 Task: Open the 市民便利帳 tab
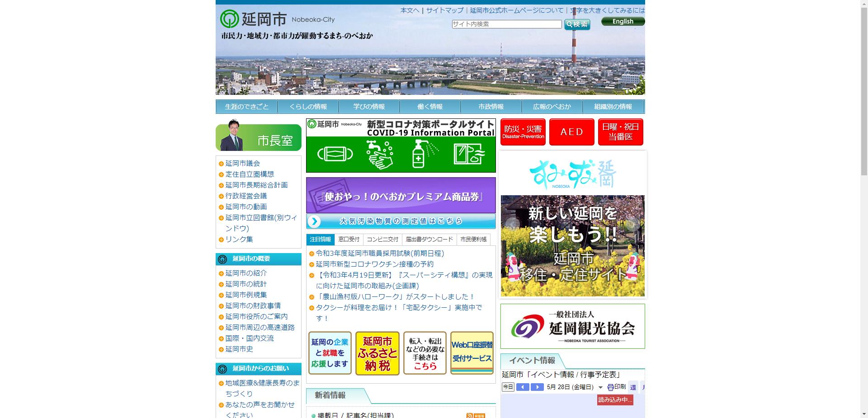474,239
